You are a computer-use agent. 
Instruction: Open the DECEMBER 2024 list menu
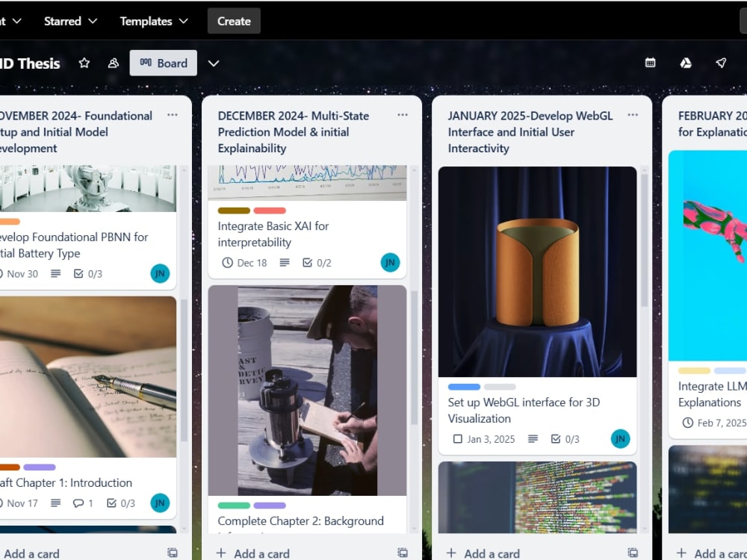(x=403, y=116)
